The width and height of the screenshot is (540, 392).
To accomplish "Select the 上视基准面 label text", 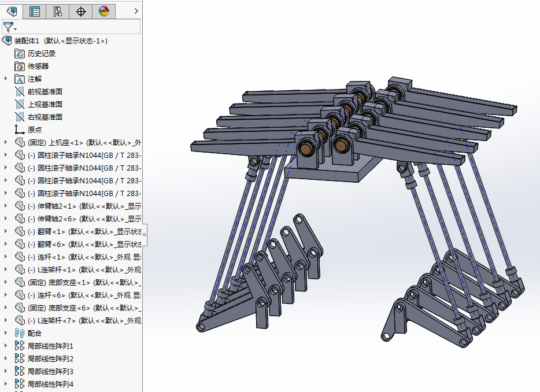I will click(x=45, y=105).
